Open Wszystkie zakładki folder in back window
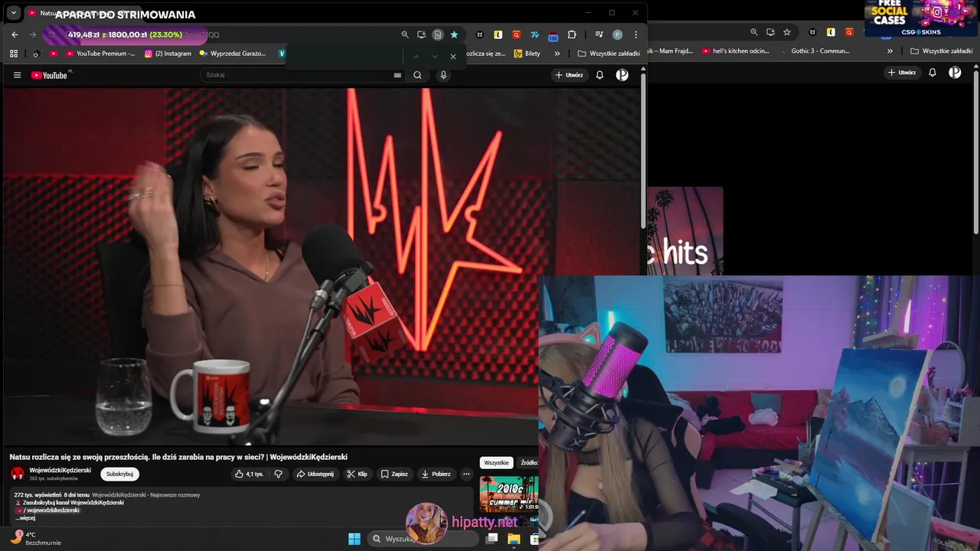The height and width of the screenshot is (551, 980). coord(942,51)
